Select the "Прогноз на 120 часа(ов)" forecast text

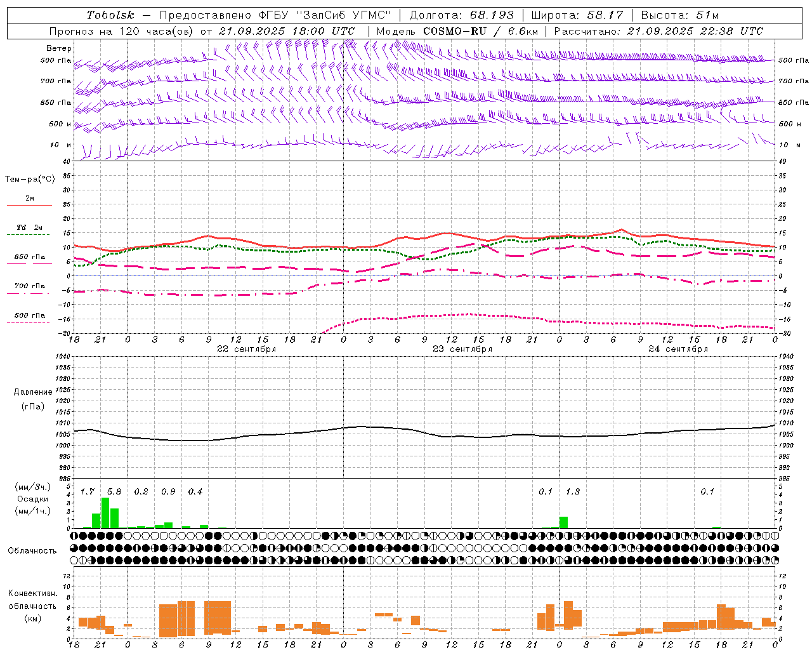click(x=122, y=31)
